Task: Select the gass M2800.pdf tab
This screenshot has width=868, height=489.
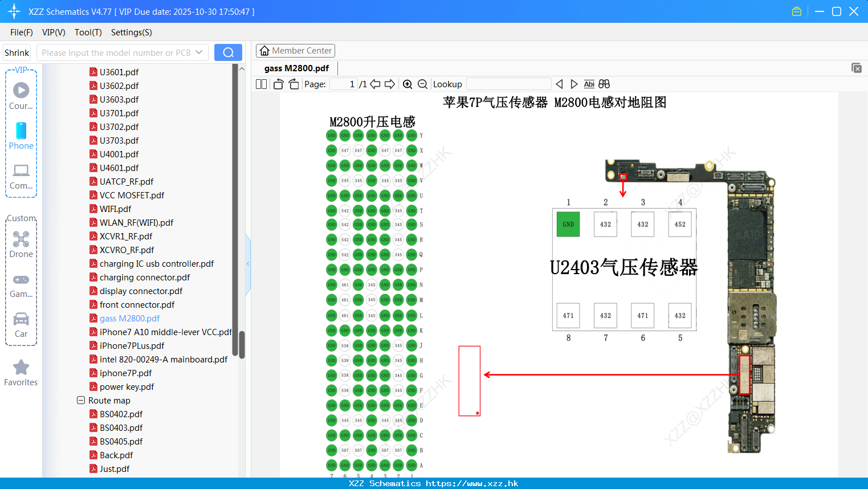Action: (x=296, y=68)
